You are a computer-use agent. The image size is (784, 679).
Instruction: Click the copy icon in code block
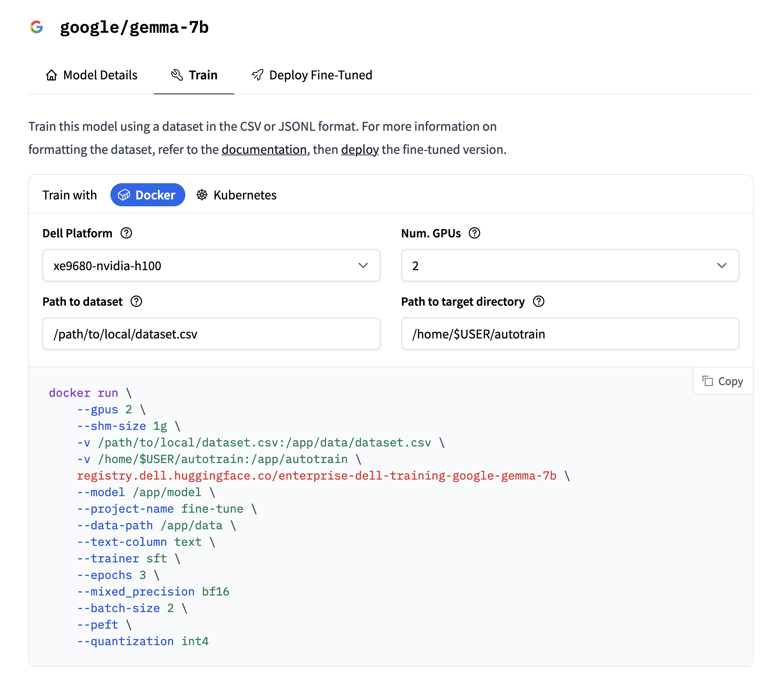click(707, 381)
